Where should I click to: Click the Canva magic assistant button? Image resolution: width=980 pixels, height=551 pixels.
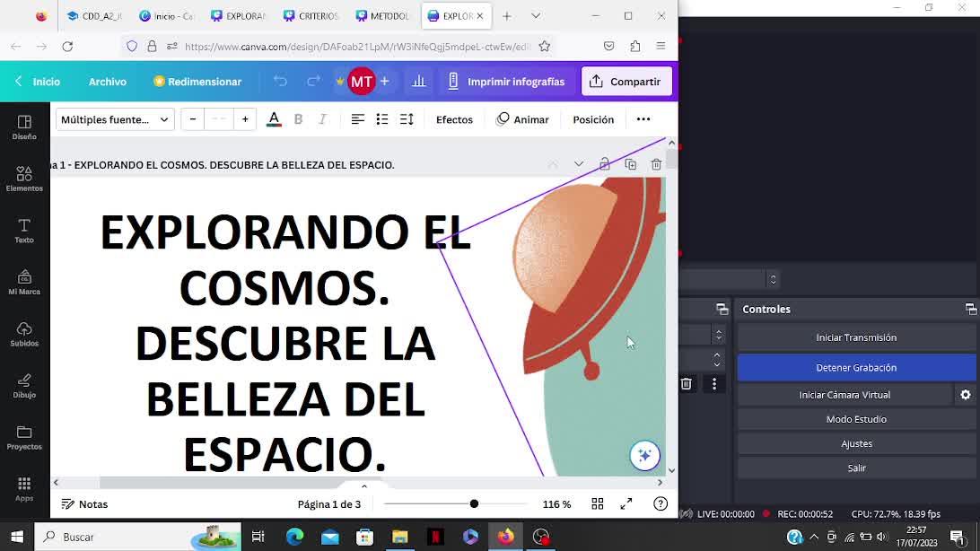coord(644,456)
